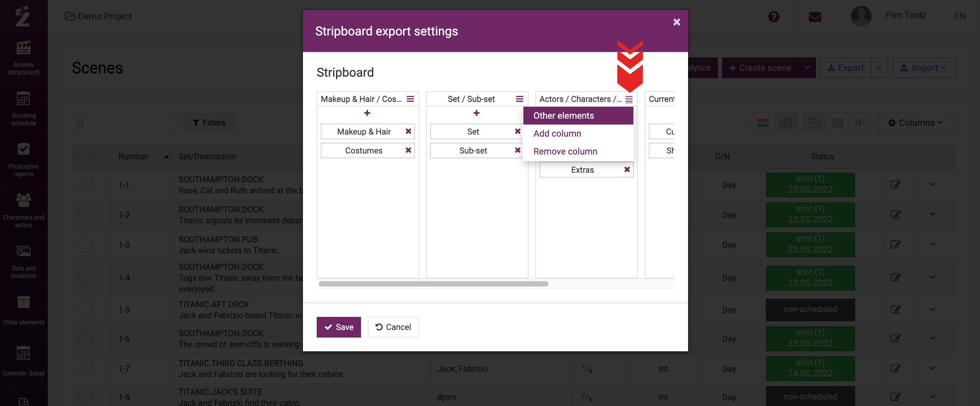The width and height of the screenshot is (980, 406).
Task: Focus the scenes search field
Action: 123,123
